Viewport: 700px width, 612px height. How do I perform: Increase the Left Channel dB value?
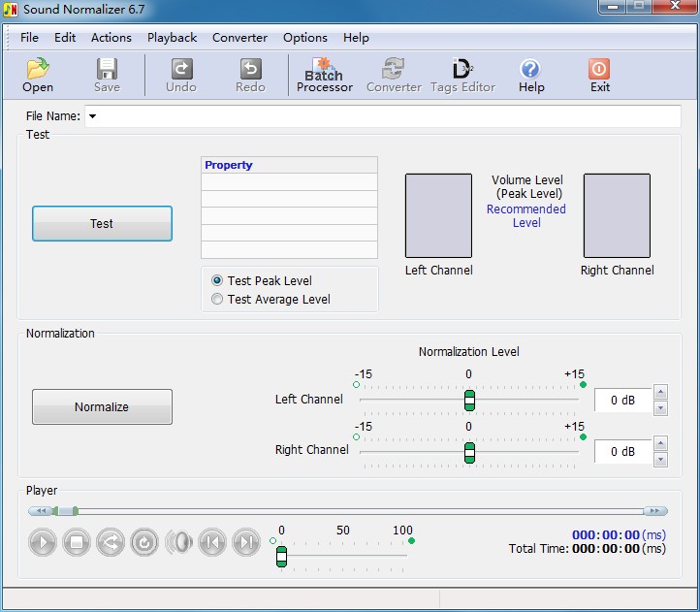(x=661, y=392)
